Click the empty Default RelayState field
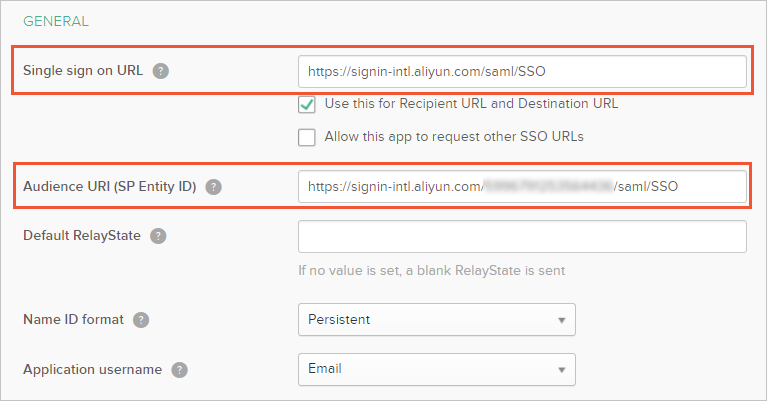This screenshot has height=401, width=767. pyautogui.click(x=522, y=236)
